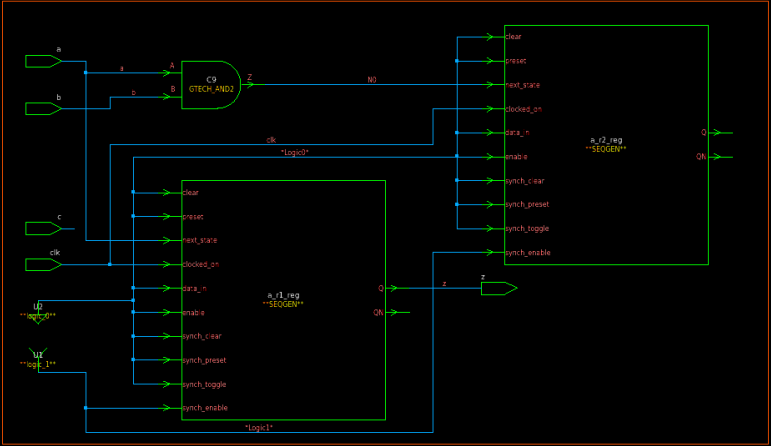Image resolution: width=771 pixels, height=446 pixels.
Task: Select a_r1_reg preset pin
Action: pos(193,216)
